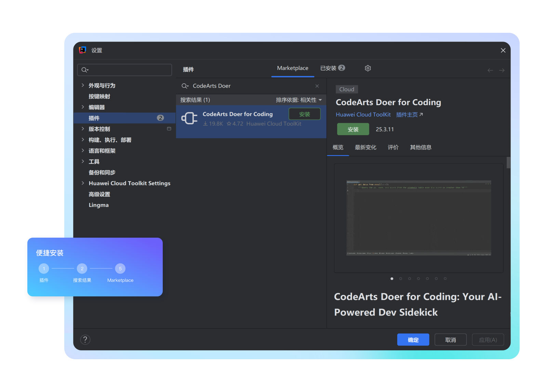Screen dimensions: 547x392
Task: Expand the 外观与行为 settings section
Action: 83,85
